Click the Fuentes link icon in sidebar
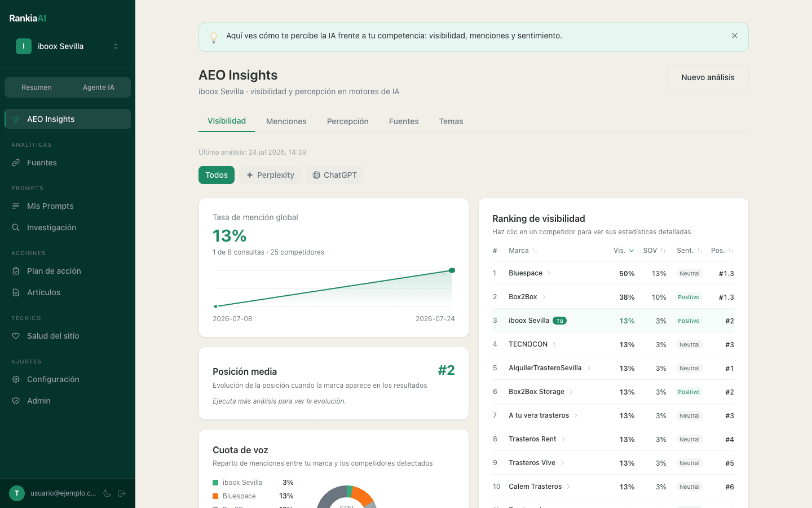This screenshot has width=812, height=508. (x=16, y=163)
